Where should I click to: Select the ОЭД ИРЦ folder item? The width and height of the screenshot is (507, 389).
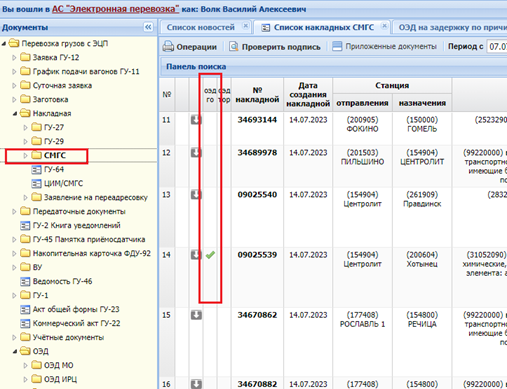[x=60, y=379]
